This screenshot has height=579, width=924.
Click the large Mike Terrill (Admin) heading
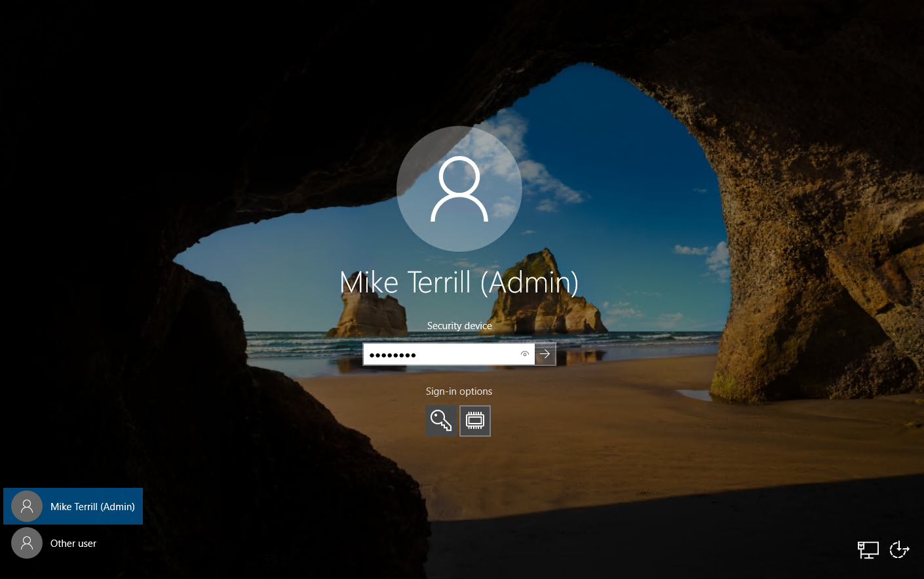pos(459,283)
